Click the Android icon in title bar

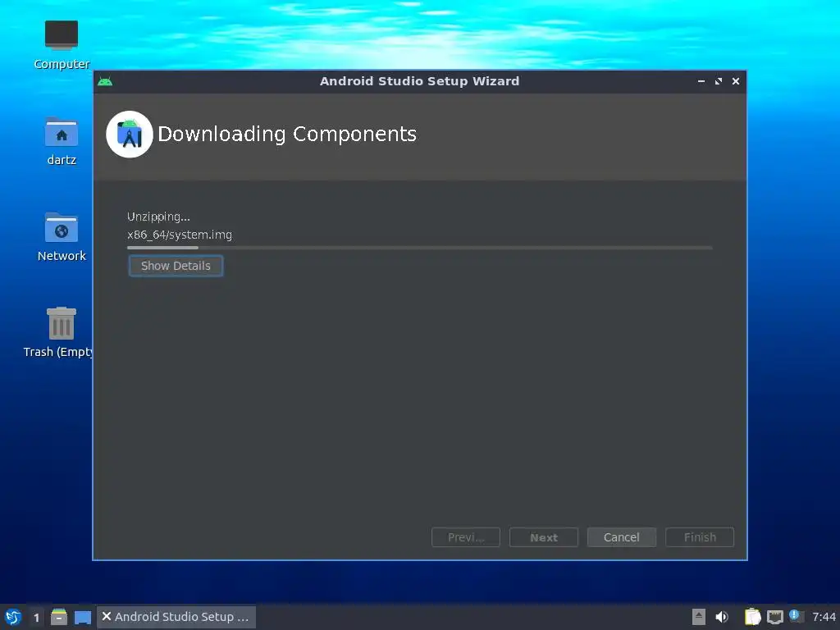(x=105, y=81)
